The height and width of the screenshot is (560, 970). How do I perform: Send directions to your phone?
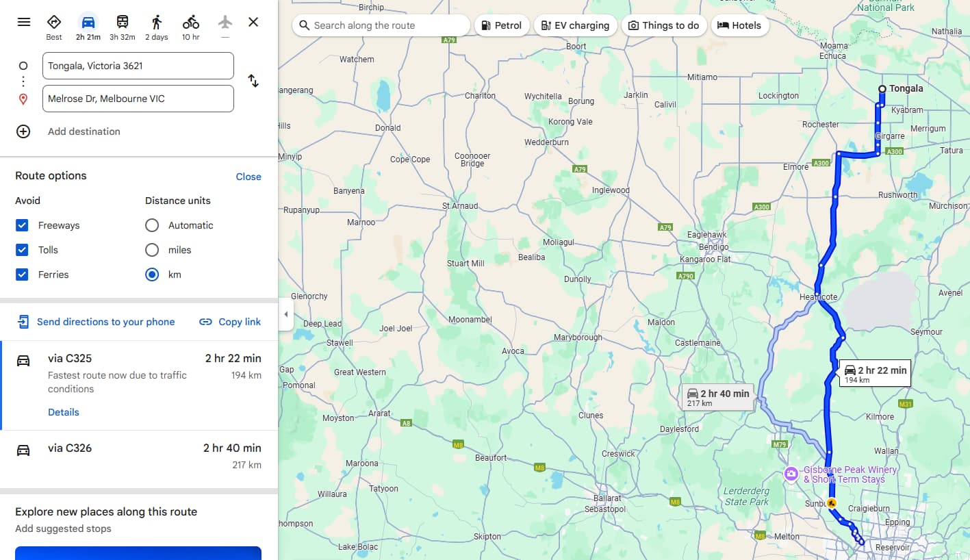point(105,322)
